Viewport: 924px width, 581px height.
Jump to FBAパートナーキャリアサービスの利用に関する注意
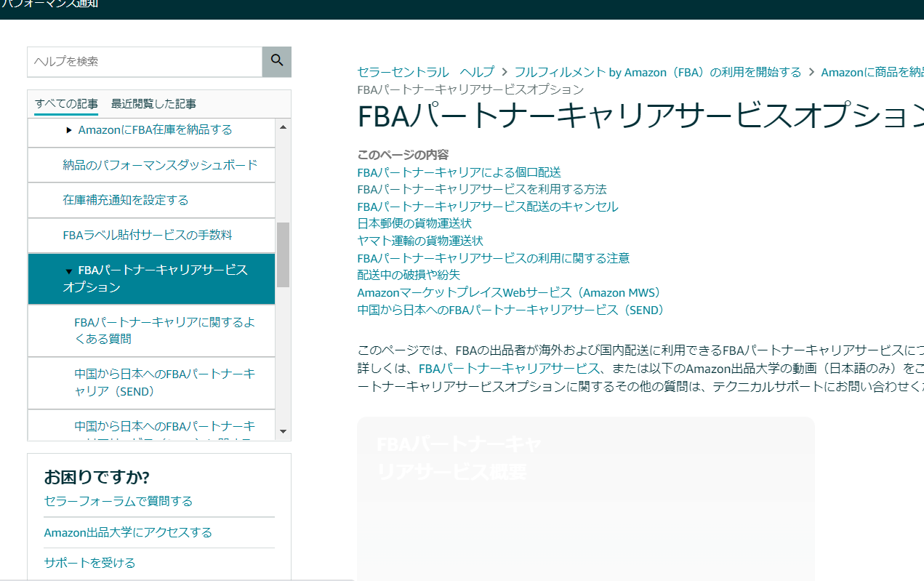(494, 258)
